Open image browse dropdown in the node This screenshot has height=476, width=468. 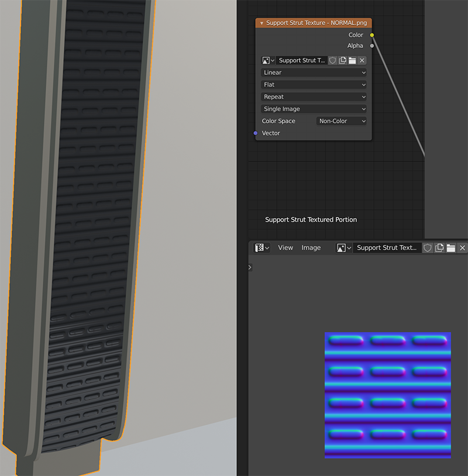tap(268, 60)
